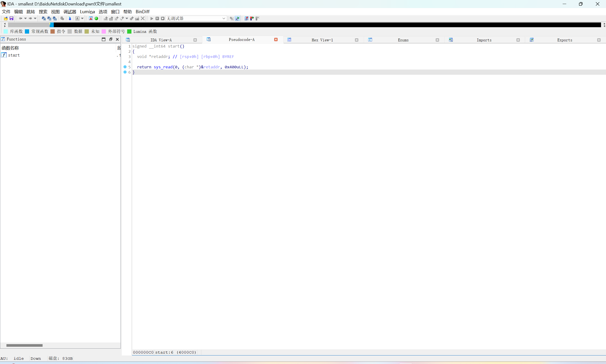Click the Open file folder icon
Viewport: 606px width, 364px height.
[x=6, y=18]
